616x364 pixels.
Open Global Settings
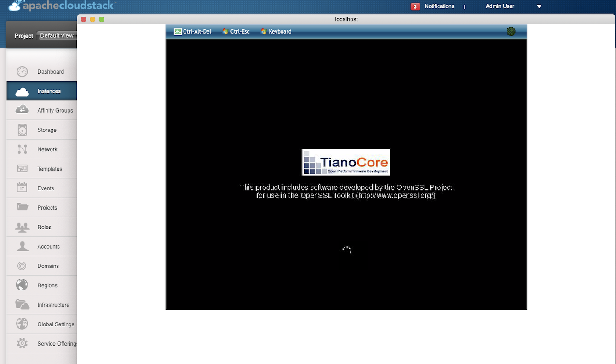point(42,324)
